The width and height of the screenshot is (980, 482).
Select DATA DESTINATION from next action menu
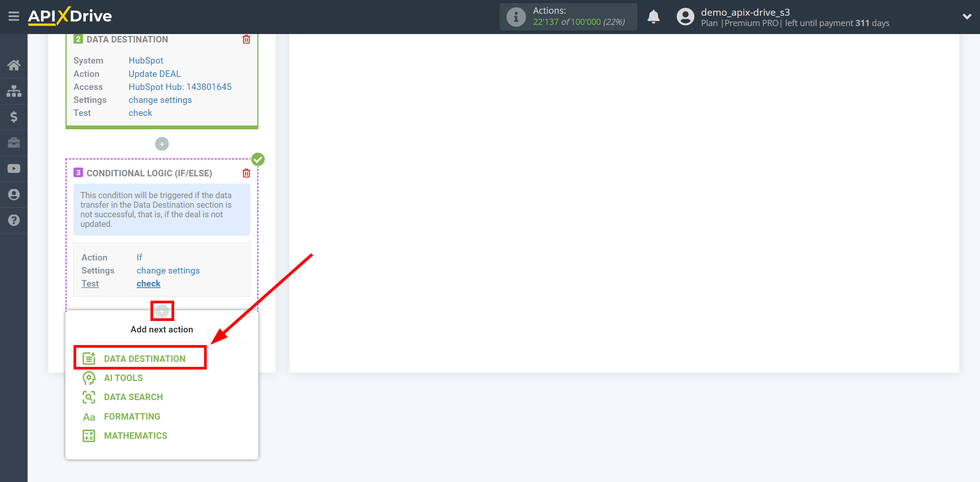click(144, 358)
